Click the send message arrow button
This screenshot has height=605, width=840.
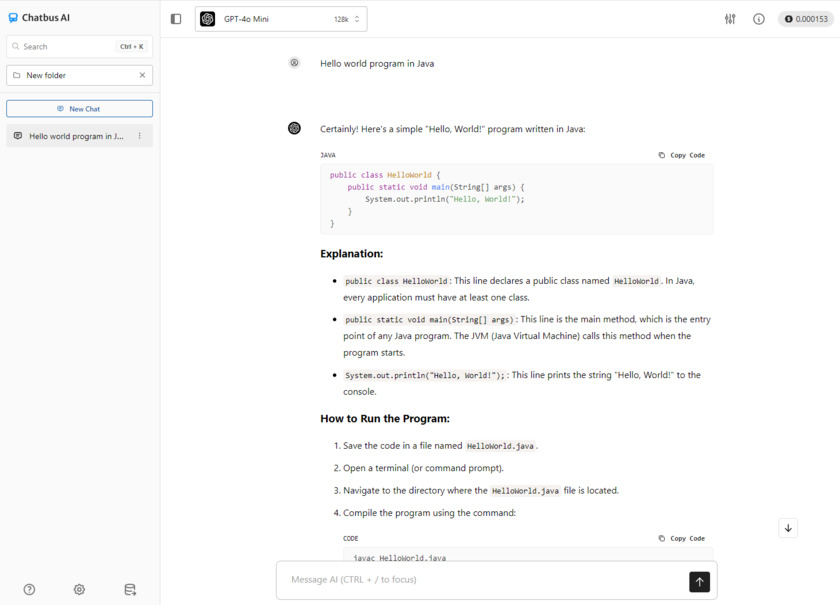(699, 581)
